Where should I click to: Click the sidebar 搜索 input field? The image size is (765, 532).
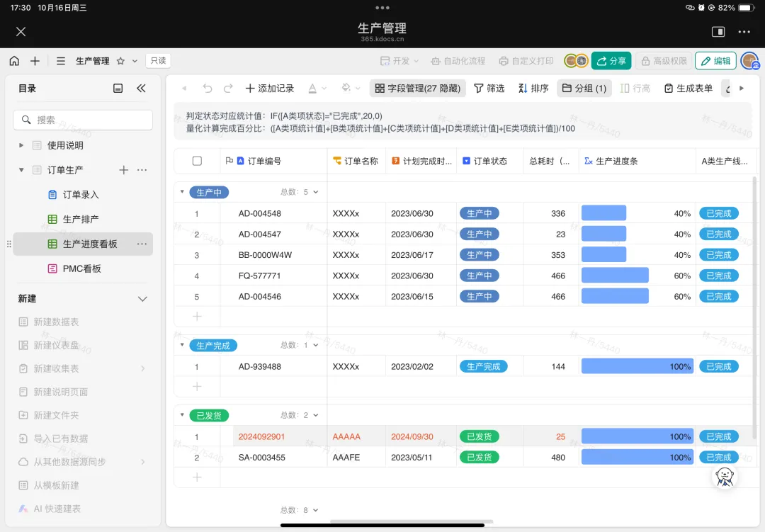tap(83, 120)
